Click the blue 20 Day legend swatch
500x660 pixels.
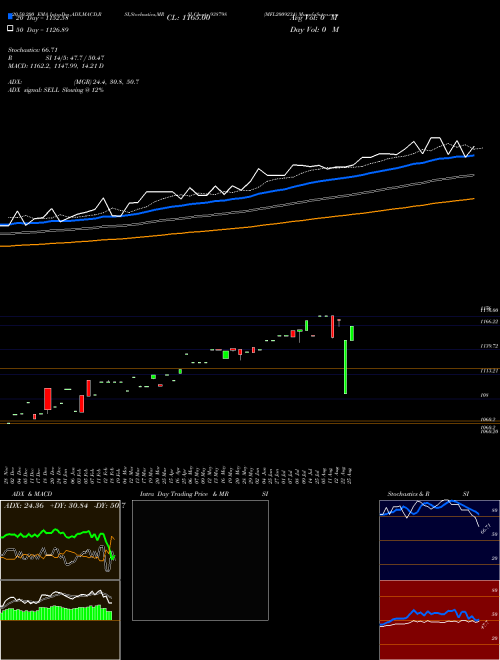tap(11, 17)
